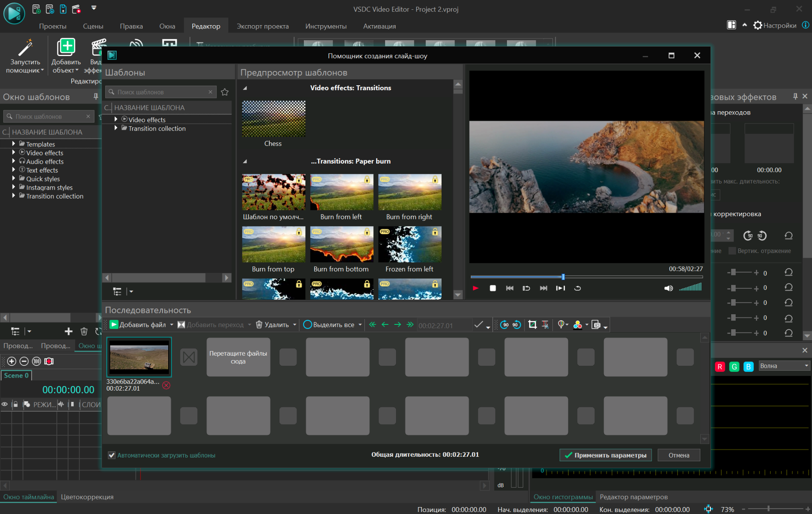Click the Запустить помощник wand icon
This screenshot has width=812, height=514.
pyautogui.click(x=25, y=48)
